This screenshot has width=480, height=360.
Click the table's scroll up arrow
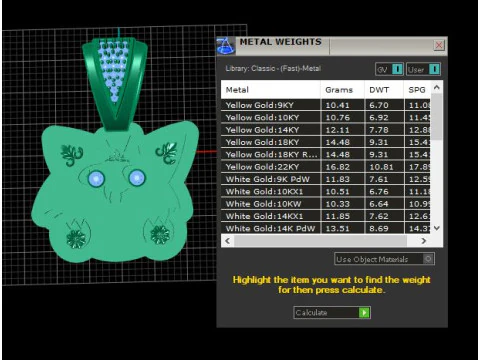click(x=437, y=88)
